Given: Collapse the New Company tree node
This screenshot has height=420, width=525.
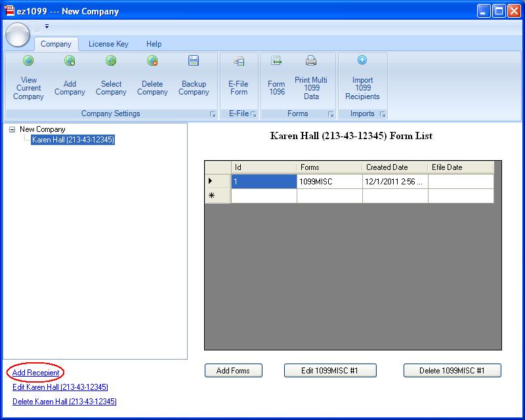Looking at the screenshot, I should point(12,129).
